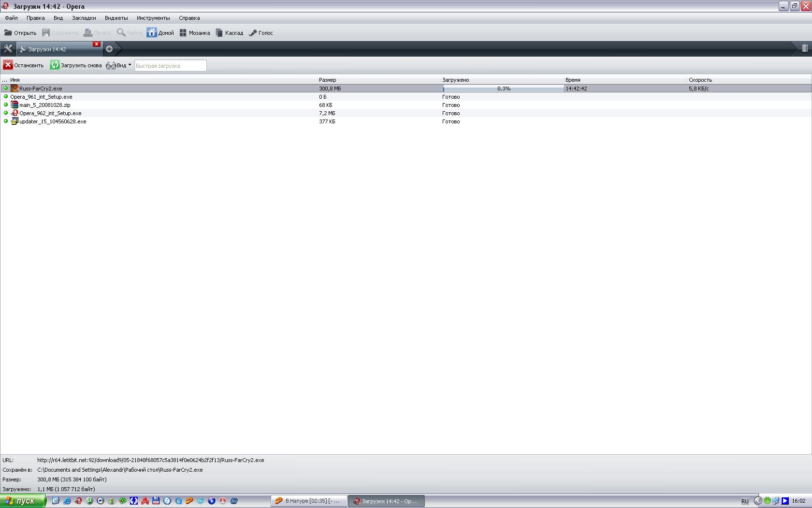Select Opera_962_int_Setup.exe in the list
Screen dimensions: 812x508
(50, 113)
